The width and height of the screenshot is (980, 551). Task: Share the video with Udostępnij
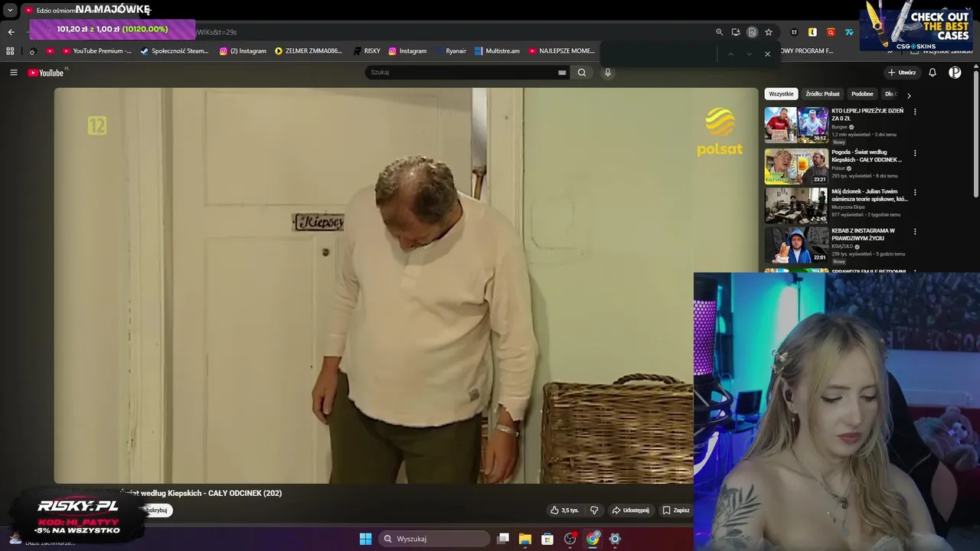tap(630, 510)
